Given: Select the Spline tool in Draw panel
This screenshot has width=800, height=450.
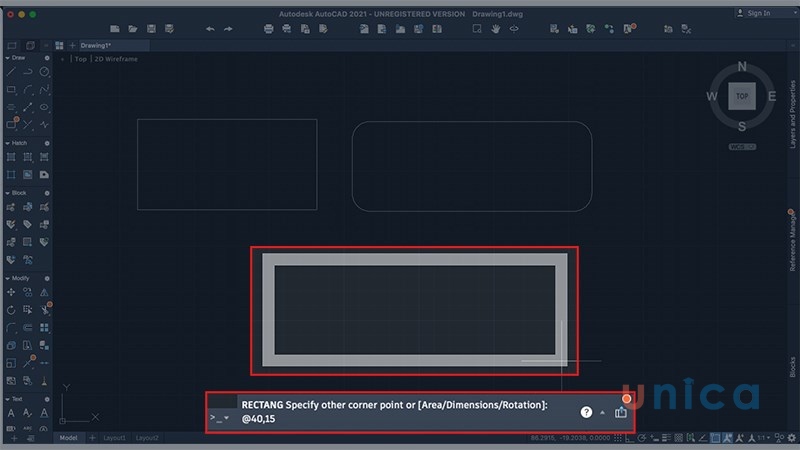Looking at the screenshot, I should [44, 90].
